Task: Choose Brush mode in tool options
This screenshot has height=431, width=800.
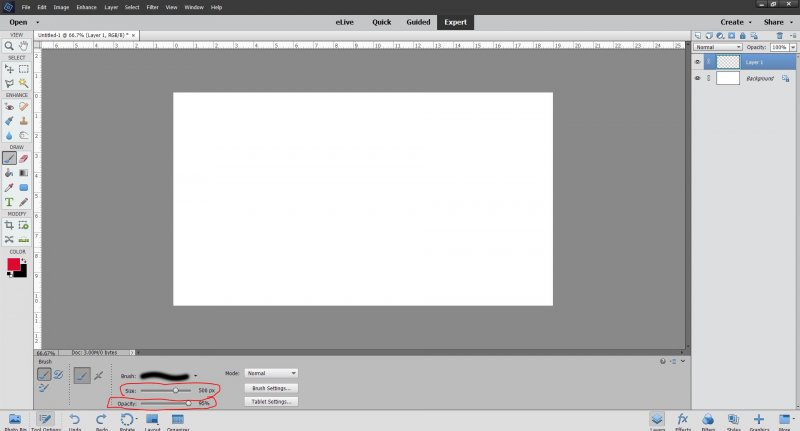Action: (44, 374)
